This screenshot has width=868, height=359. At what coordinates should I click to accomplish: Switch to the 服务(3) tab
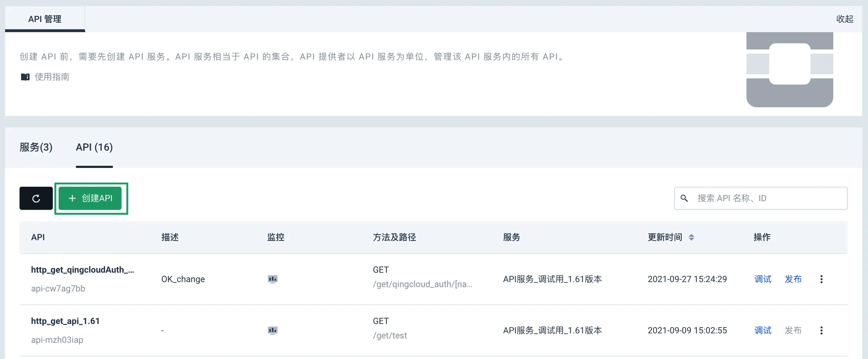pos(36,147)
